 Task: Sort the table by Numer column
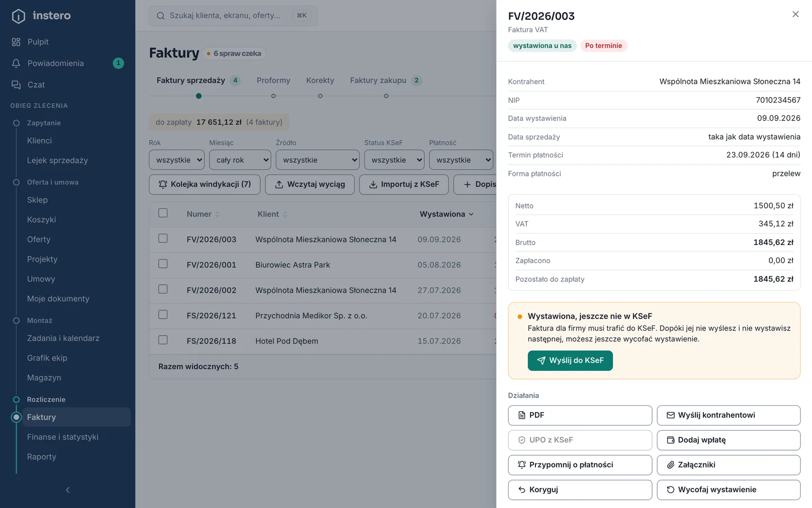click(203, 214)
